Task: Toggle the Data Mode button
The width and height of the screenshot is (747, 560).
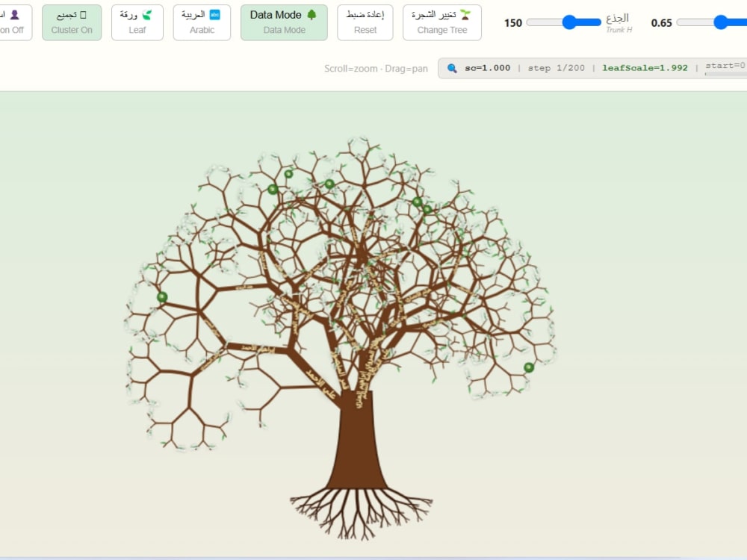Action: 284,22
